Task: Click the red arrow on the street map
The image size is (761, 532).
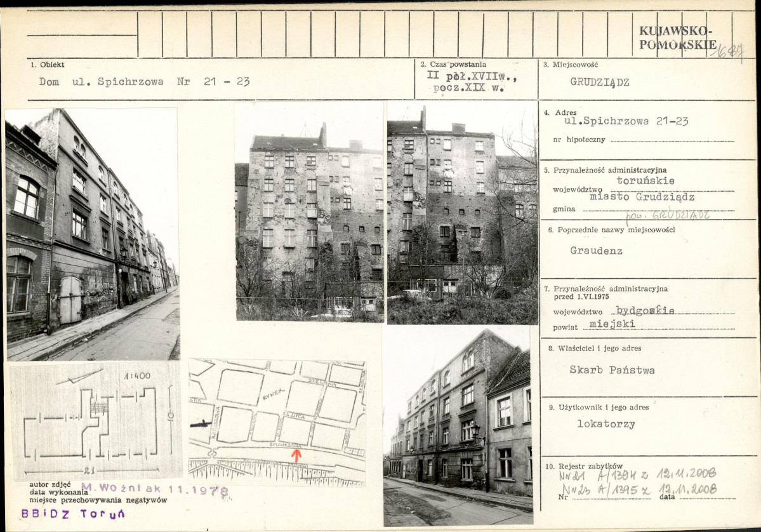Action: point(296,455)
